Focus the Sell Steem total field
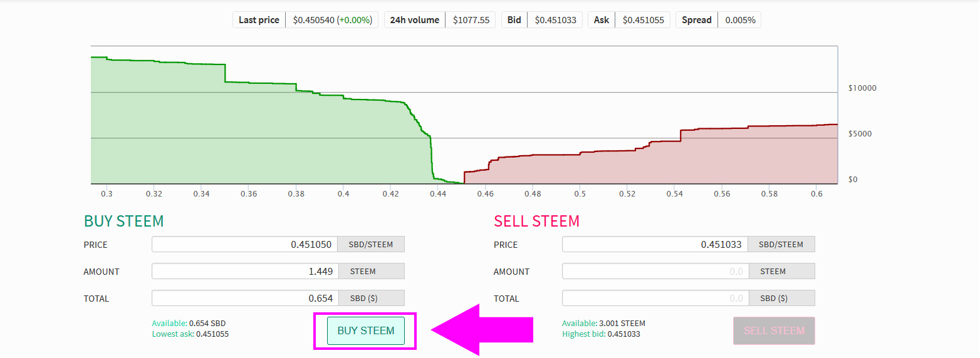Screen dimensions: 980x358 655,298
